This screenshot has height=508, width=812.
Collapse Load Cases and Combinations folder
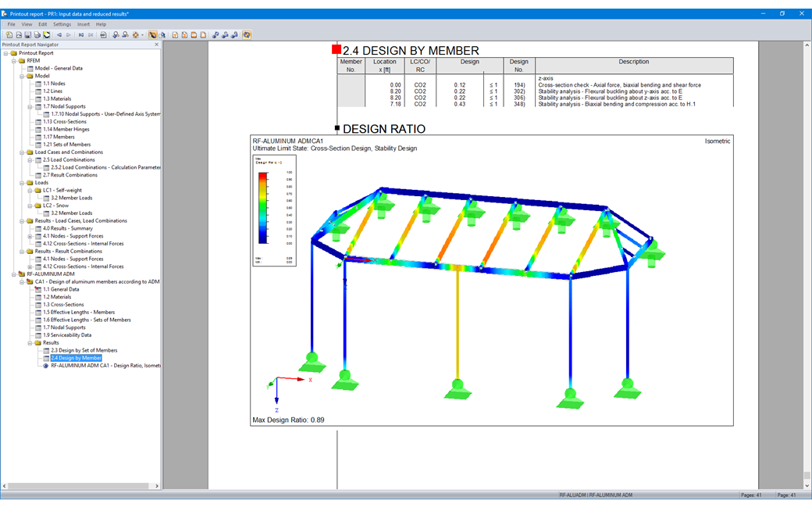(22, 152)
